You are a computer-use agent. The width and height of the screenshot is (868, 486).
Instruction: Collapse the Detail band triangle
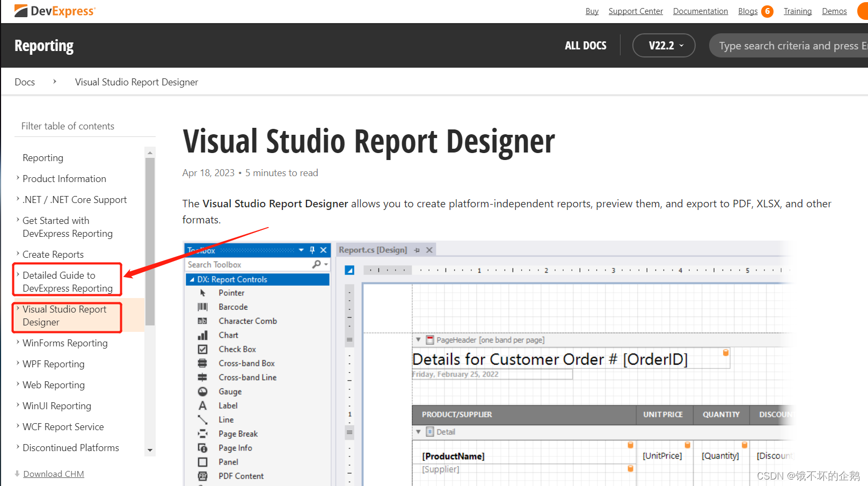tap(418, 431)
